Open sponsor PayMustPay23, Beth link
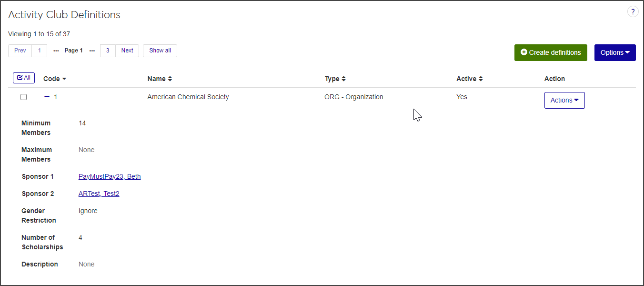 (110, 176)
